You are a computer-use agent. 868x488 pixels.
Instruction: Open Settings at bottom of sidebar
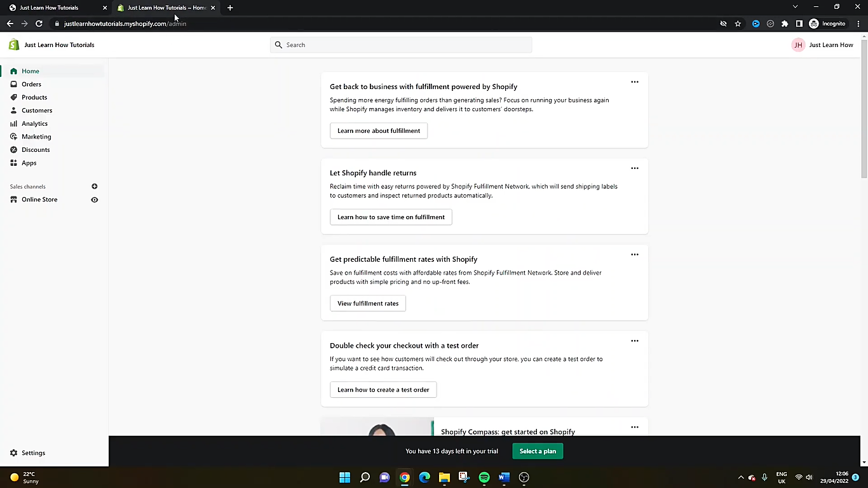(x=33, y=453)
